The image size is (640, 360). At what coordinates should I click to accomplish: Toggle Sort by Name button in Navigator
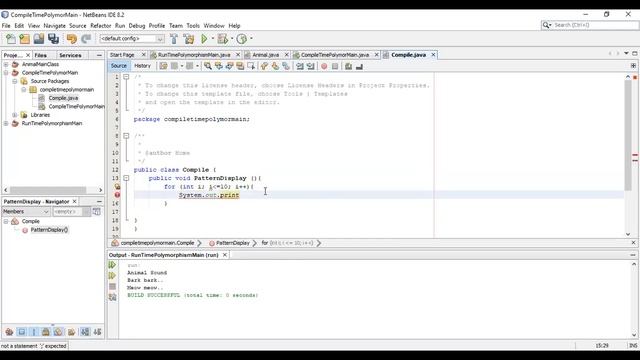coord(85,332)
